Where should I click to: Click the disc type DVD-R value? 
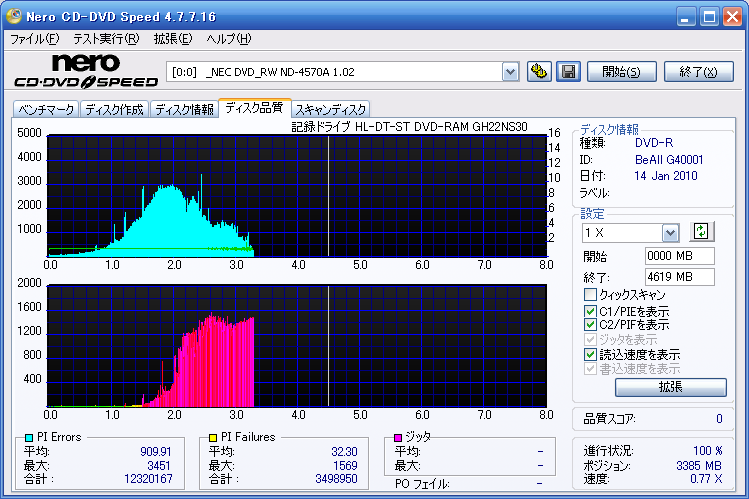point(654,143)
